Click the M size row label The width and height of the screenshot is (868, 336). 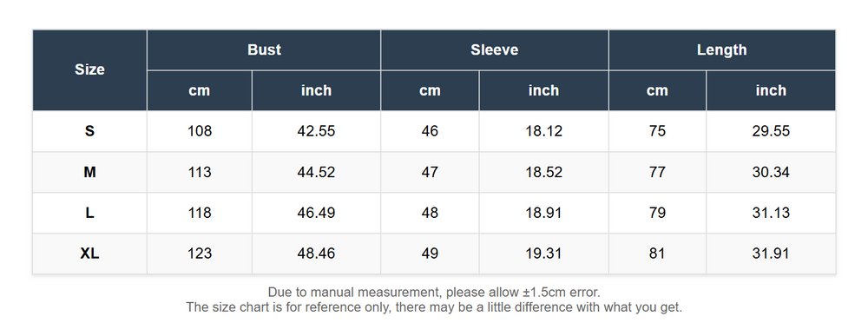pos(89,172)
